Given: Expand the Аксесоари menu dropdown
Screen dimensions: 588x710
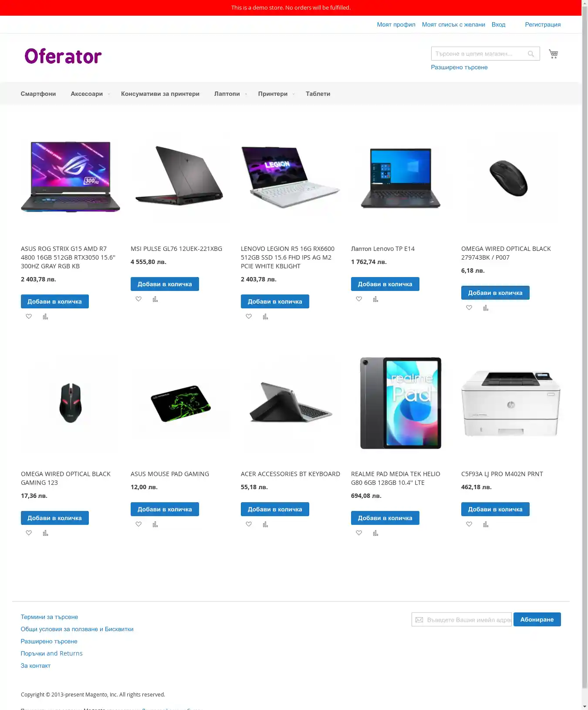Looking at the screenshot, I should (109, 94).
